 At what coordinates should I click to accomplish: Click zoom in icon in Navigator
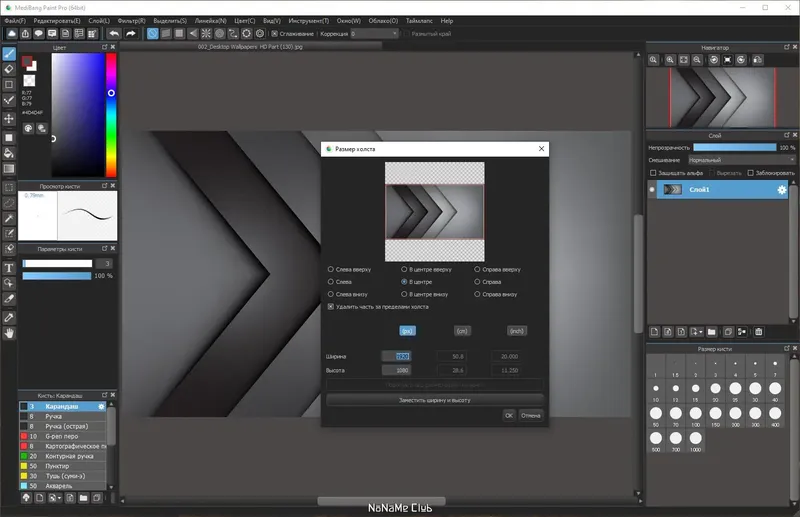[x=670, y=60]
